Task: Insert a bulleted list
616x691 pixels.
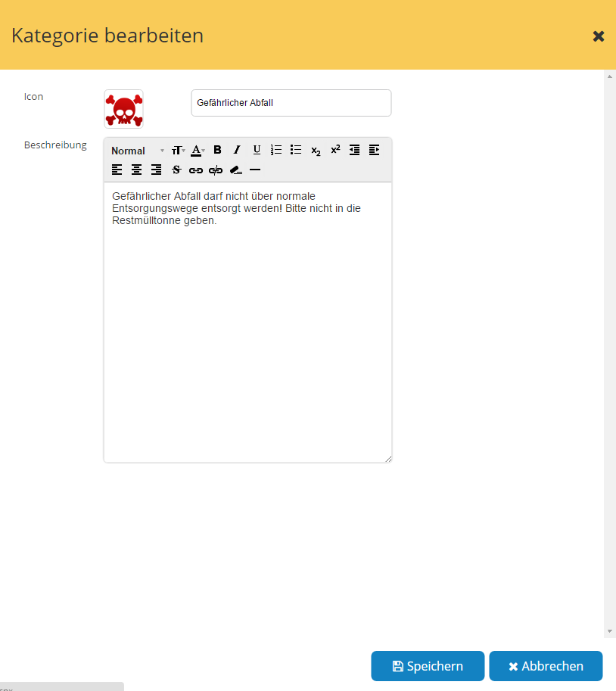Action: pyautogui.click(x=296, y=151)
